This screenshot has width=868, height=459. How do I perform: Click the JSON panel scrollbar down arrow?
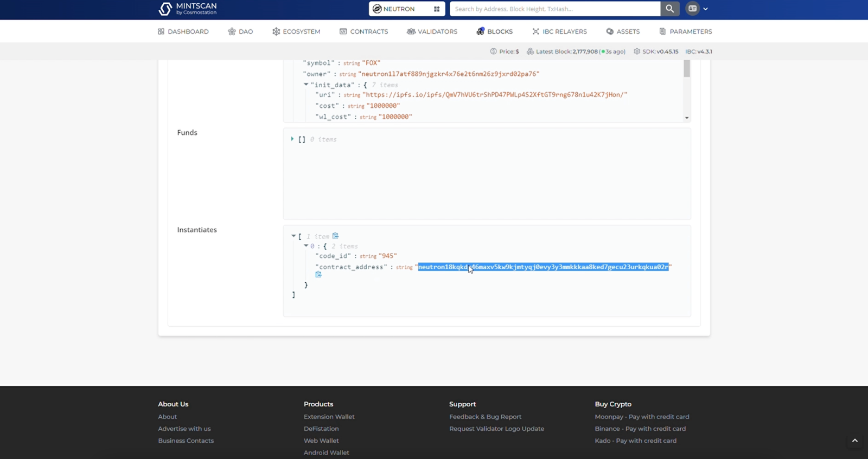coord(687,118)
